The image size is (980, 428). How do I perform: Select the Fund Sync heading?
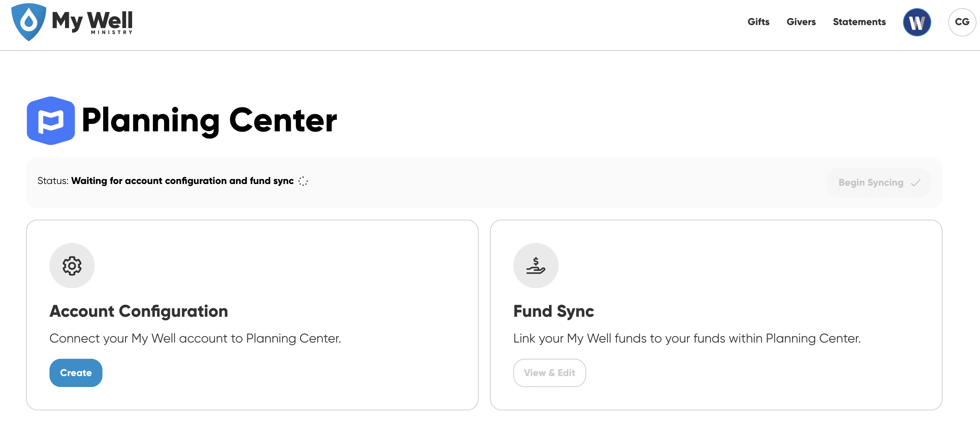click(x=554, y=311)
